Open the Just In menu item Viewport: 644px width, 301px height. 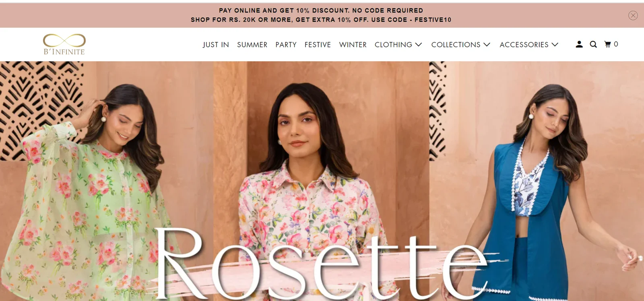(x=216, y=45)
